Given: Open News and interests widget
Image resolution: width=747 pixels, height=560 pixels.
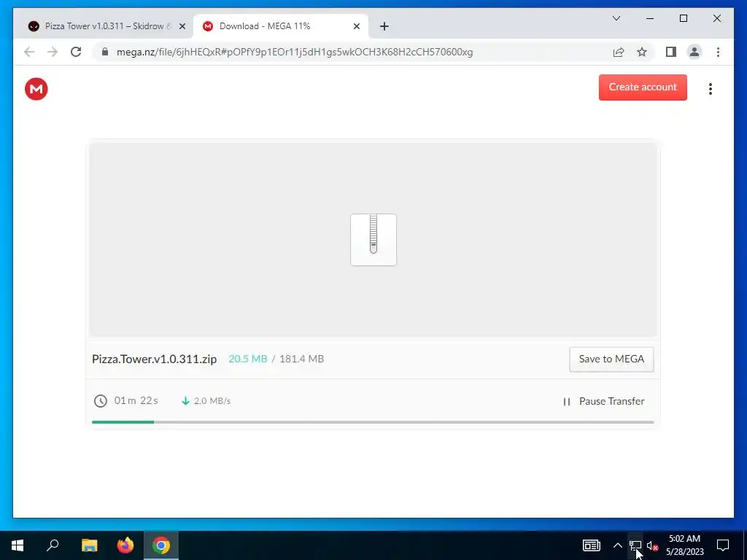Looking at the screenshot, I should click(591, 545).
